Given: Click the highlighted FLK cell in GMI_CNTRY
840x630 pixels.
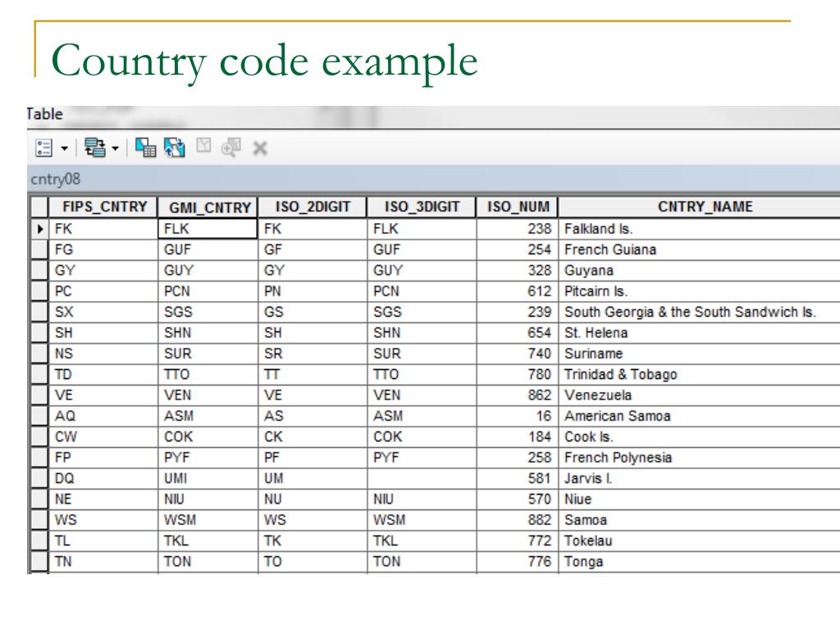Looking at the screenshot, I should point(208,229).
